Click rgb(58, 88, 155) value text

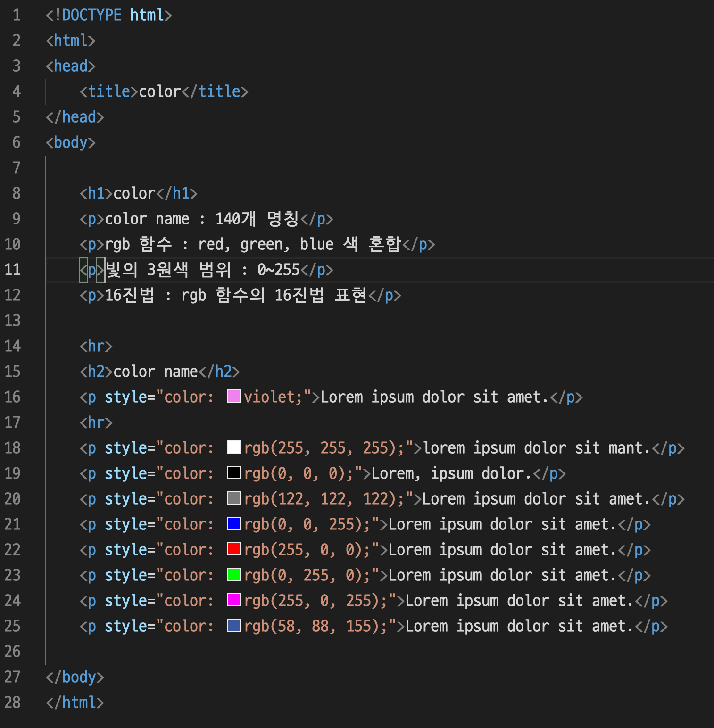pos(311,626)
